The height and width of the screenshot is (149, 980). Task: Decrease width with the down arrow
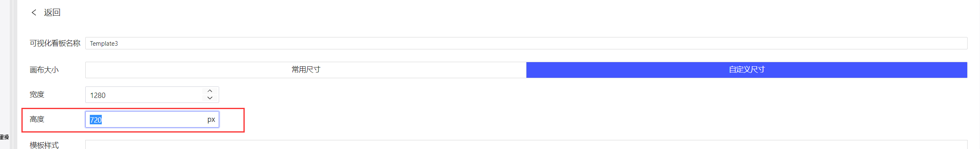210,98
